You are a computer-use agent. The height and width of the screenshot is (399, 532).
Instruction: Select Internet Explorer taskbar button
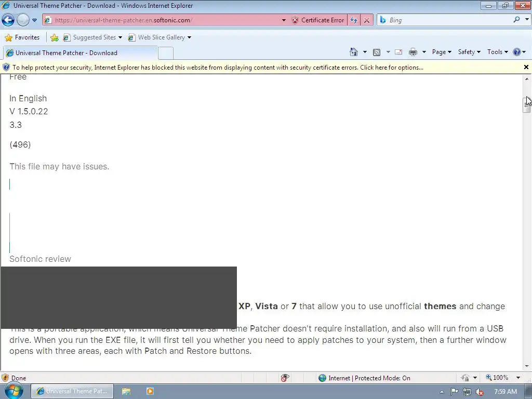72,391
